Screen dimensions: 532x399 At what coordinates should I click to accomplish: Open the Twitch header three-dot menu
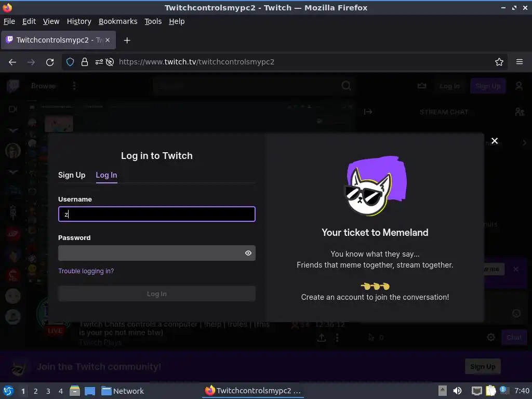tap(74, 86)
